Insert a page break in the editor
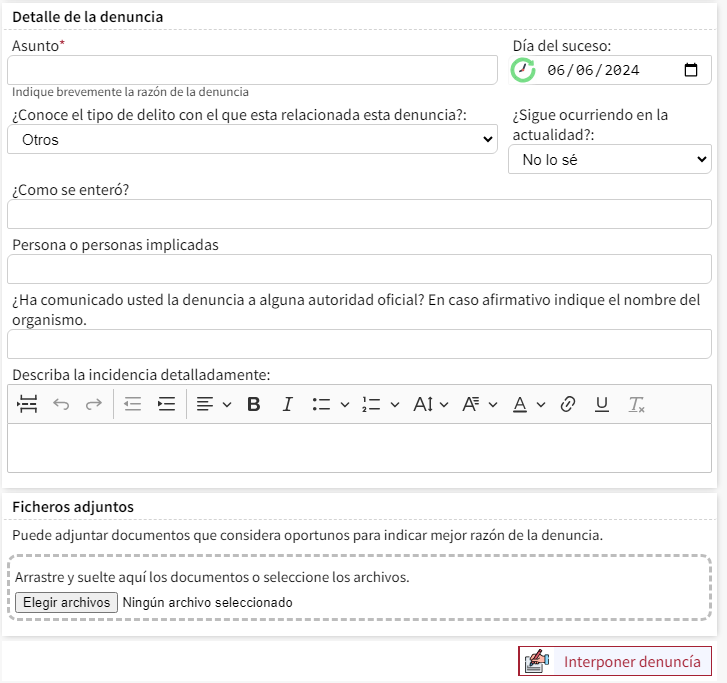This screenshot has height=683, width=727. 28,404
